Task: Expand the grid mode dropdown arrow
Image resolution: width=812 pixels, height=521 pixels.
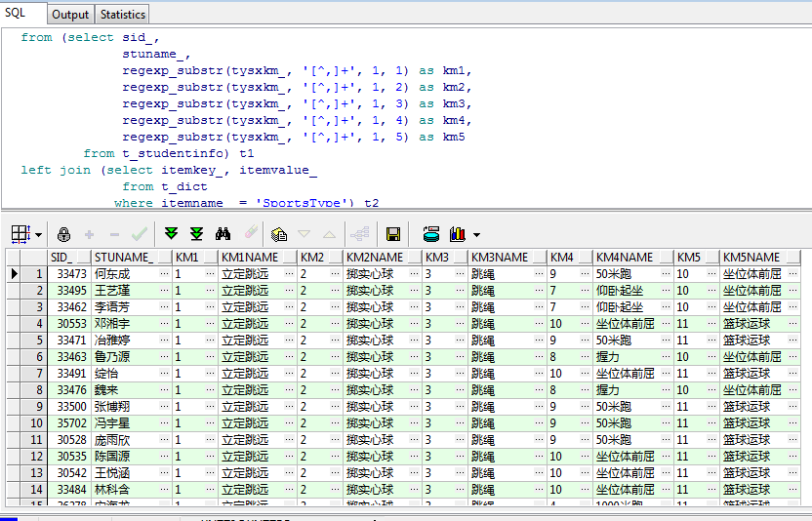Action: (38, 235)
